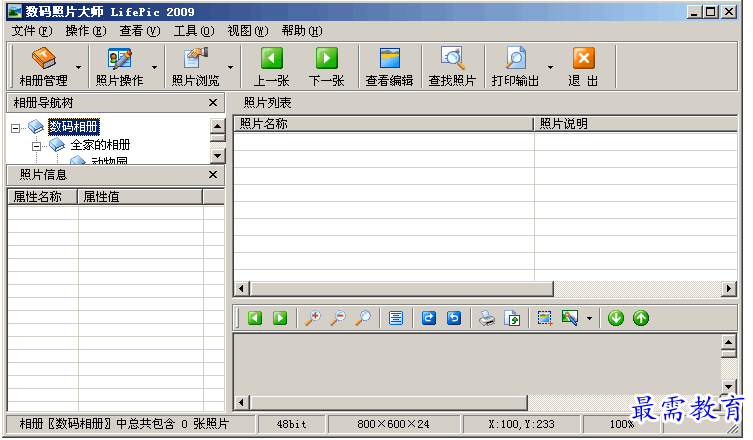
Task: Expand the 照片浏览 dropdown arrow
Action: tap(231, 67)
